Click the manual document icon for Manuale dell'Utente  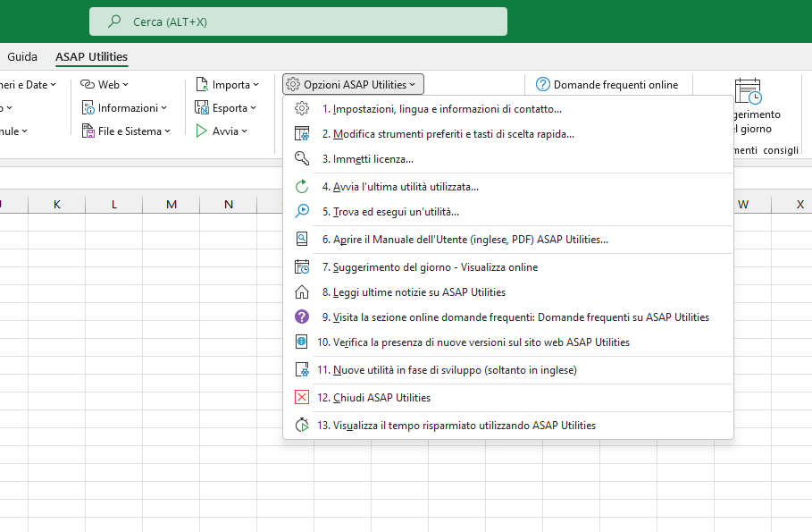tap(302, 239)
